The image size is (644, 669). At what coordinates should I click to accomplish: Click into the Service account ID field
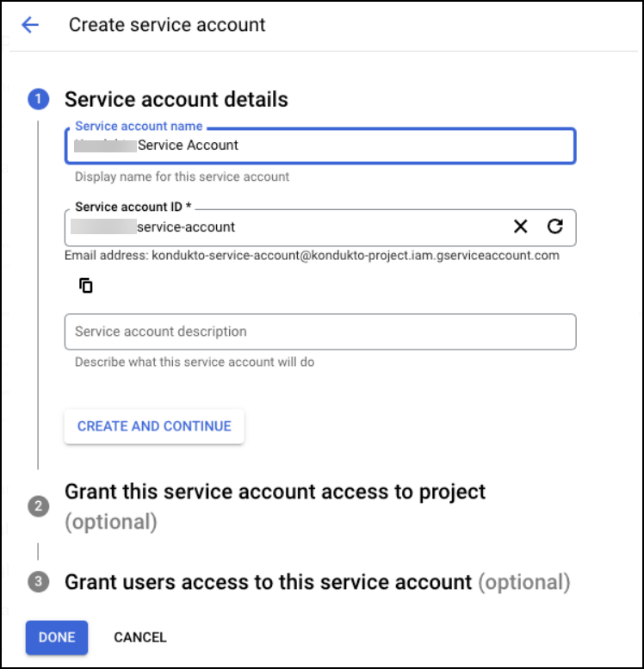point(327,227)
